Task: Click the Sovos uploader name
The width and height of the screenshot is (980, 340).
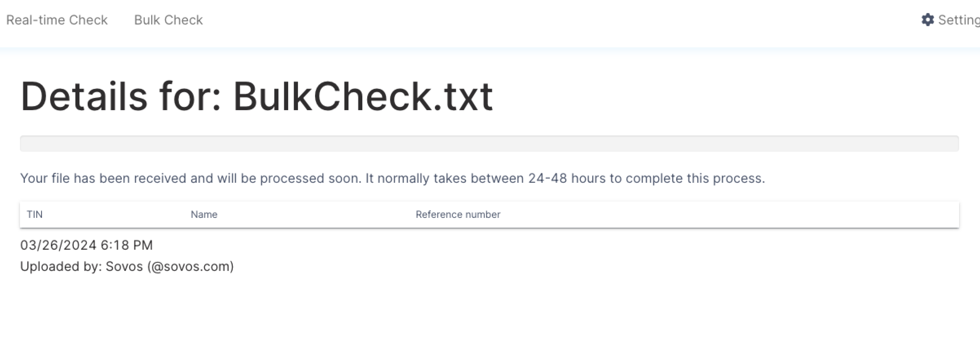Action: tap(124, 266)
